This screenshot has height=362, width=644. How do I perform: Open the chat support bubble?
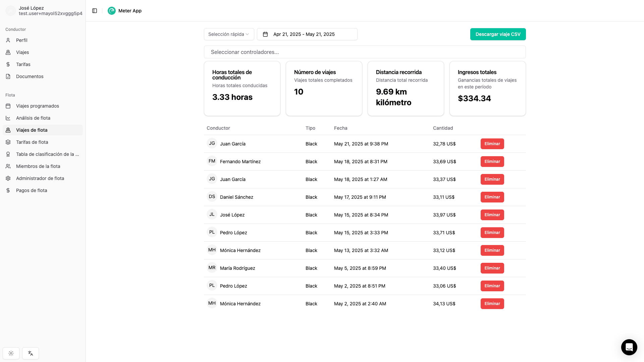coord(629,347)
